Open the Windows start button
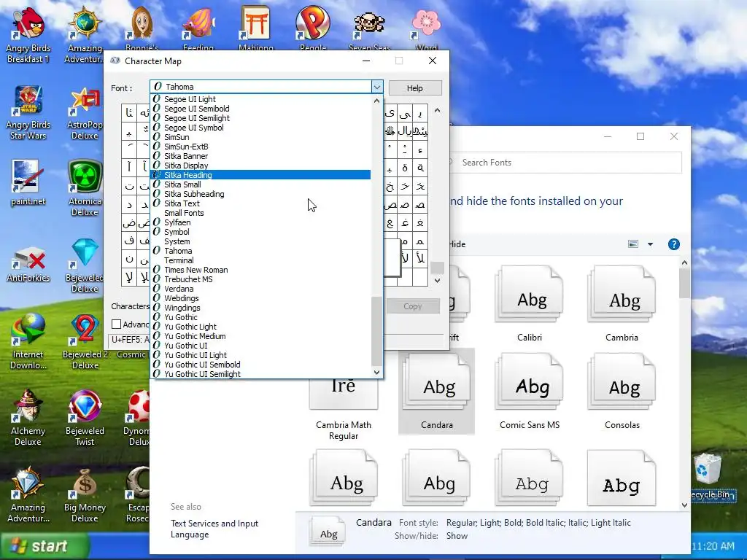 coord(44,545)
